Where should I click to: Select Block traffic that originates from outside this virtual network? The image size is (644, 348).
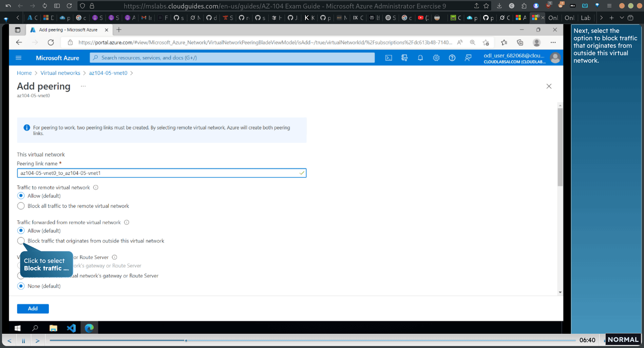[x=21, y=241]
